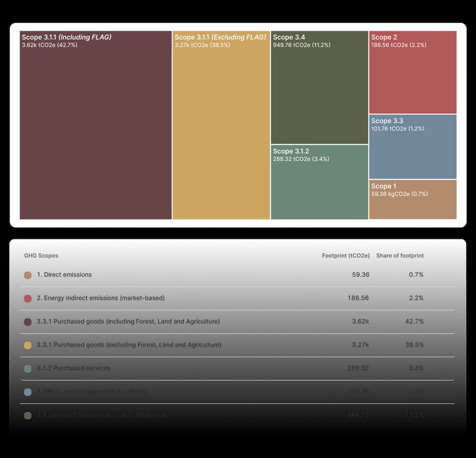Viewport: 476px width, 458px height.
Task: Click the swatch for Purchased goods excluding Forest
Action: click(28, 345)
